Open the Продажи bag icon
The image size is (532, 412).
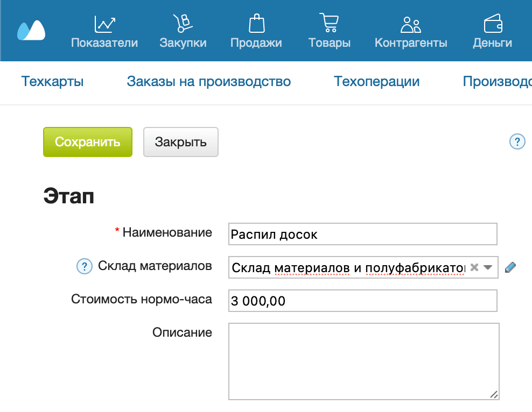(256, 23)
